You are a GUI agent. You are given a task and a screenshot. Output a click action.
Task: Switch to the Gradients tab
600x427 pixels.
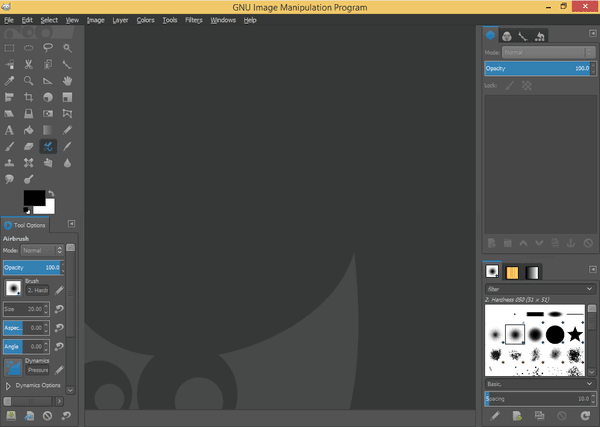[x=532, y=272]
